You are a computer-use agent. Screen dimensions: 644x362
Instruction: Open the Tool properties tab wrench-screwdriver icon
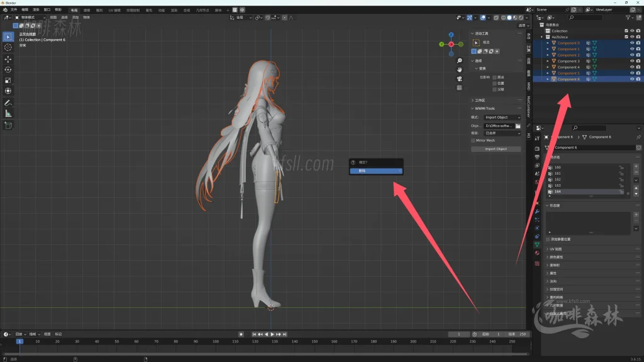click(537, 139)
